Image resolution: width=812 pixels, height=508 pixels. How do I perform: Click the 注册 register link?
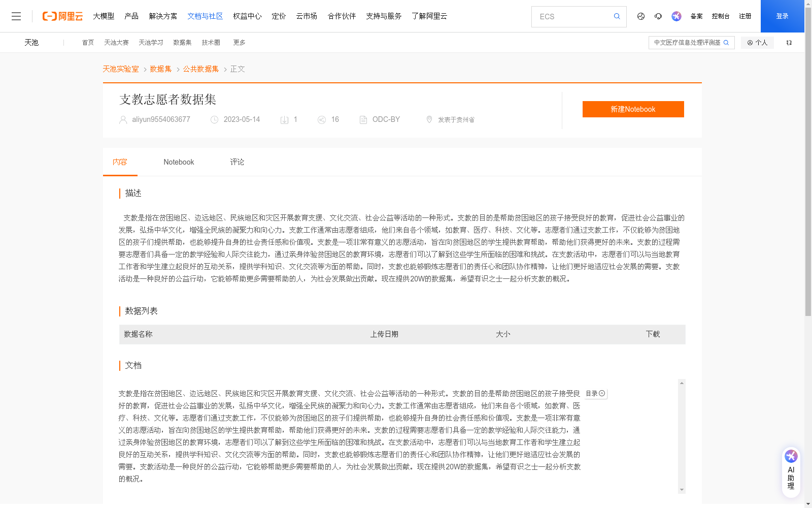coord(745,16)
